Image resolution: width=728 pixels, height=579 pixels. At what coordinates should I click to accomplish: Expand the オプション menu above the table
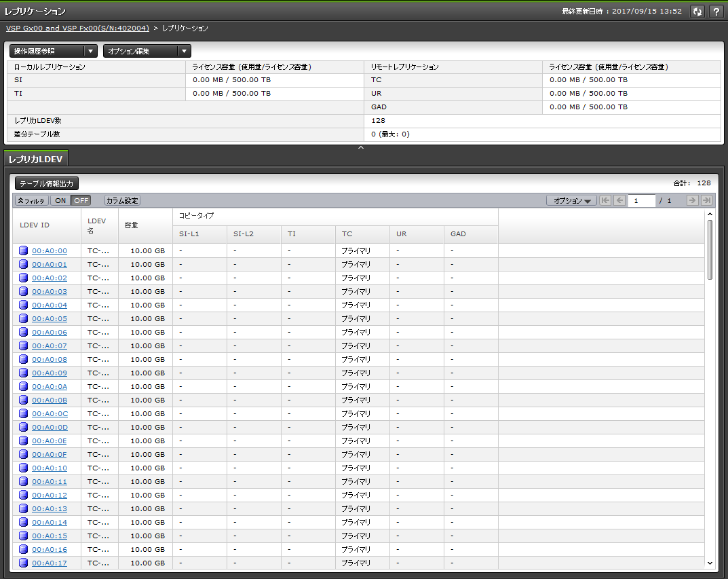coord(571,200)
